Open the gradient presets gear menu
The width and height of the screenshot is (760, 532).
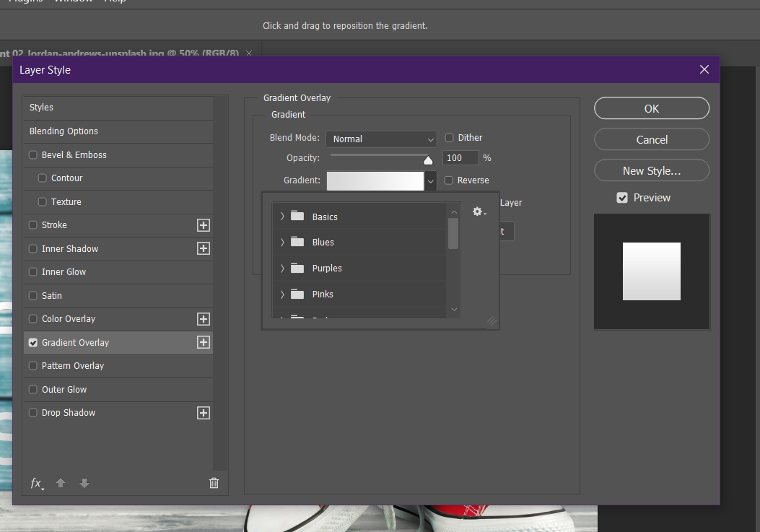[x=478, y=211]
